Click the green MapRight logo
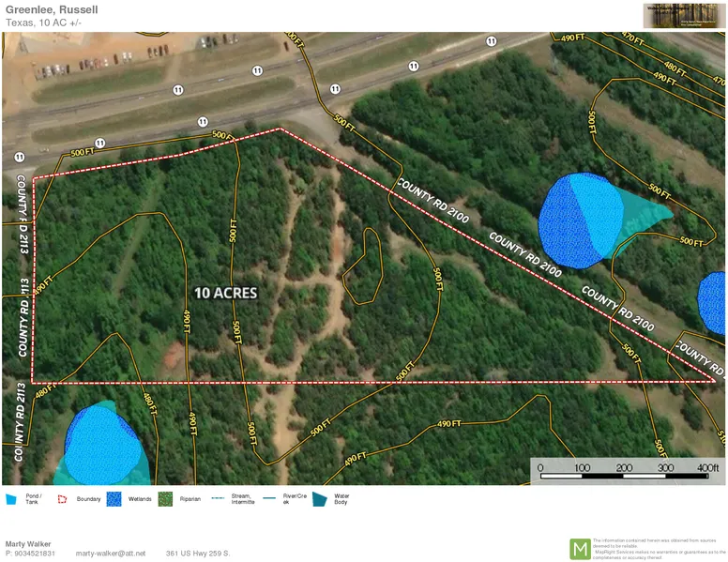Image resolution: width=728 pixels, height=562 pixels. [580, 549]
